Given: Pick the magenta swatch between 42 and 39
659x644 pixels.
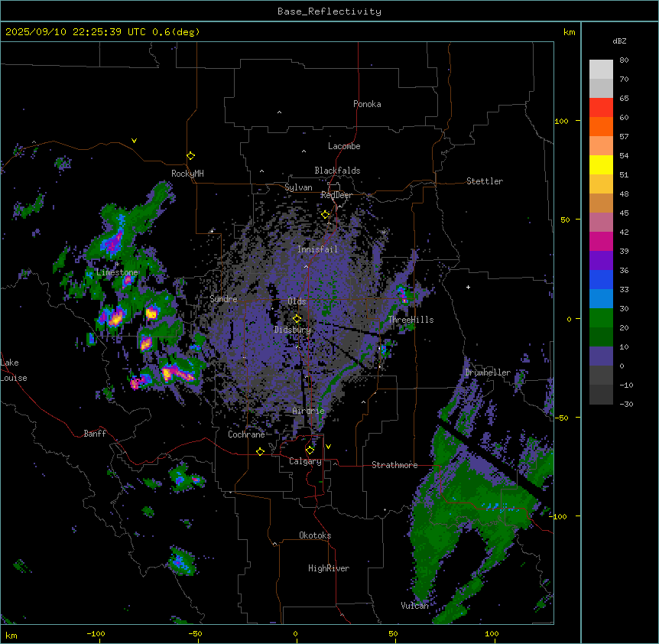Looking at the screenshot, I should pyautogui.click(x=601, y=241).
